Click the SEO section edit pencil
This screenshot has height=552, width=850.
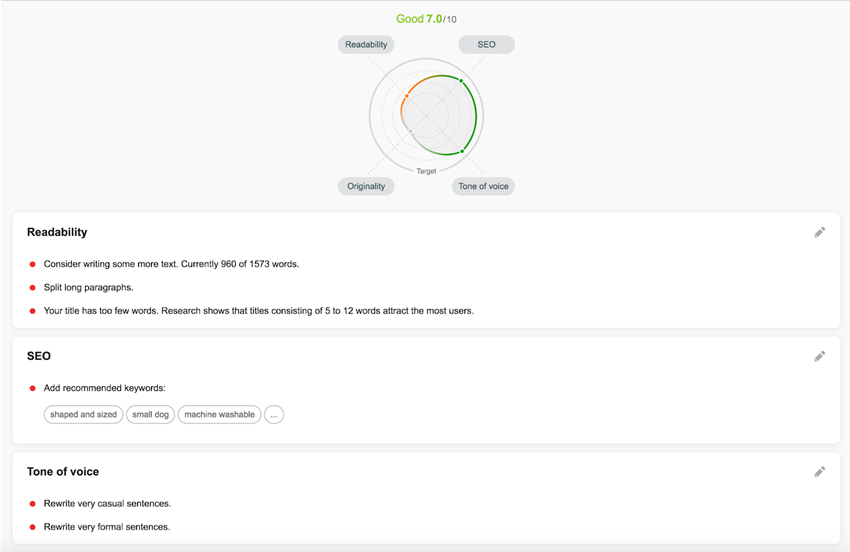819,356
